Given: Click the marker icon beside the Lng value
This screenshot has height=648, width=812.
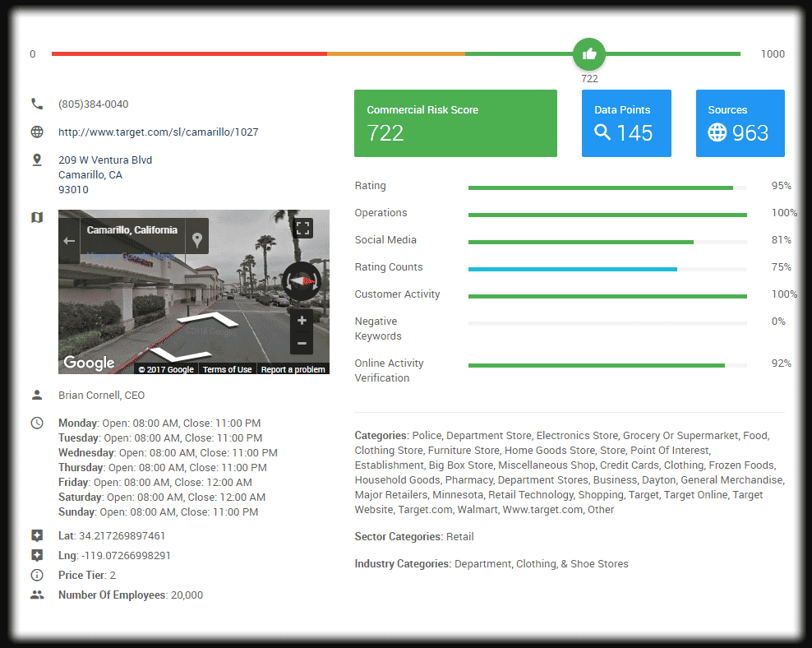Looking at the screenshot, I should (x=37, y=555).
